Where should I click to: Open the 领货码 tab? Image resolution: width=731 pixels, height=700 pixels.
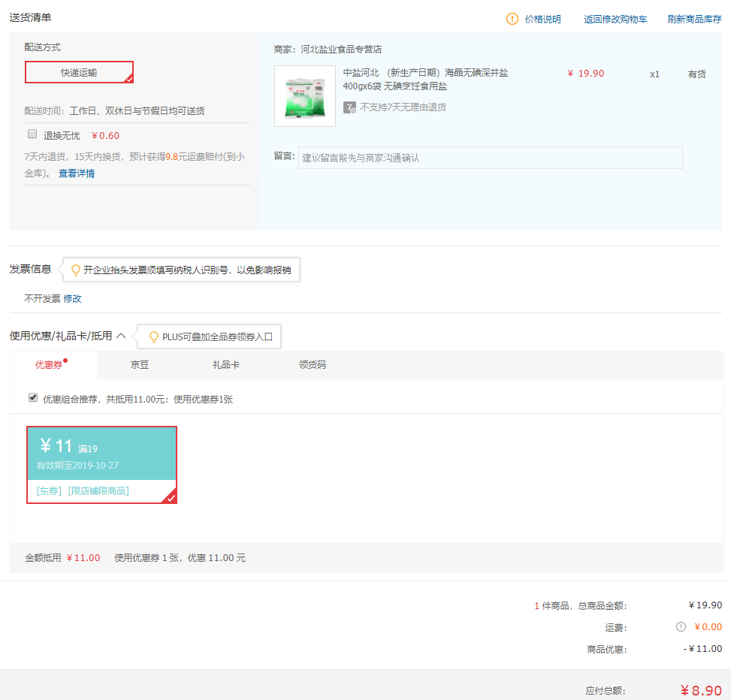(313, 365)
